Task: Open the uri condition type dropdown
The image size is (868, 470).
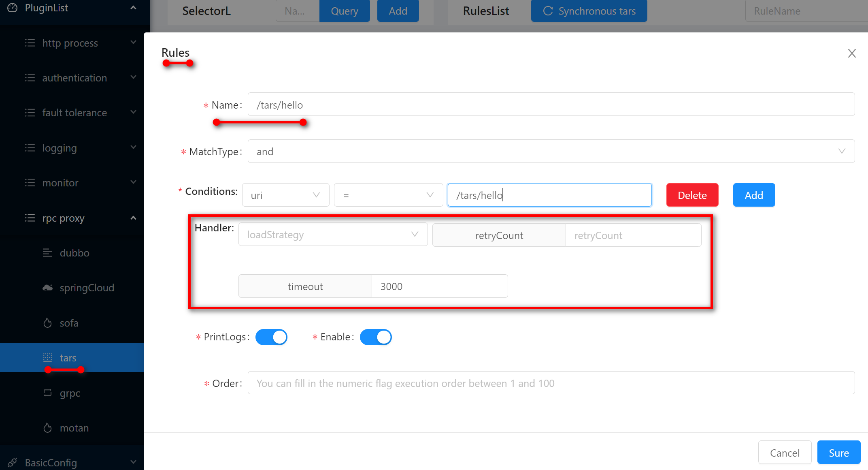Action: click(x=285, y=195)
